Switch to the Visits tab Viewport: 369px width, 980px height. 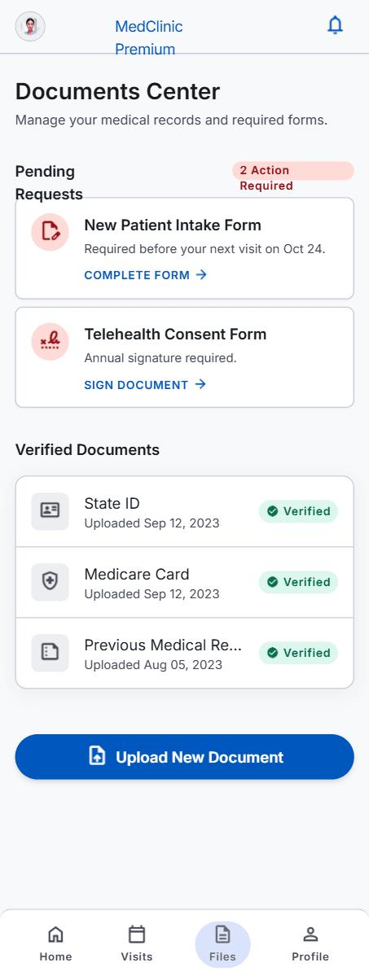point(137,944)
